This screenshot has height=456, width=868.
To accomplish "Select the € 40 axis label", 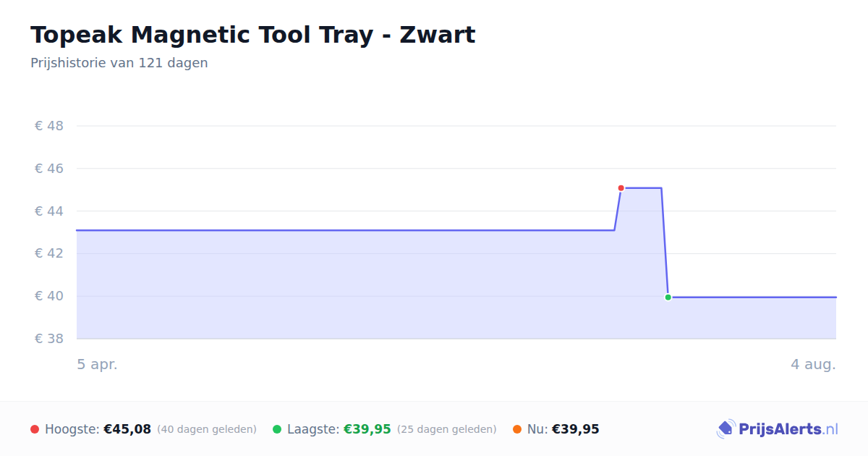I will (49, 296).
